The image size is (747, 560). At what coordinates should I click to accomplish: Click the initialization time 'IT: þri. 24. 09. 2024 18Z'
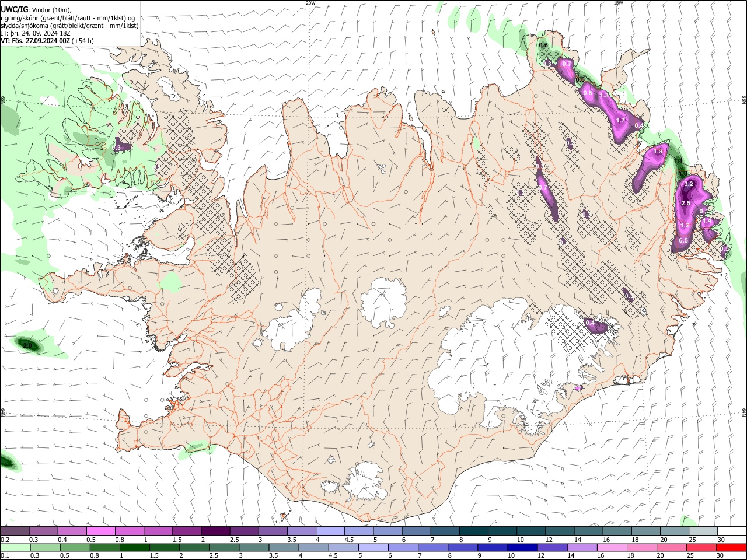(x=36, y=33)
